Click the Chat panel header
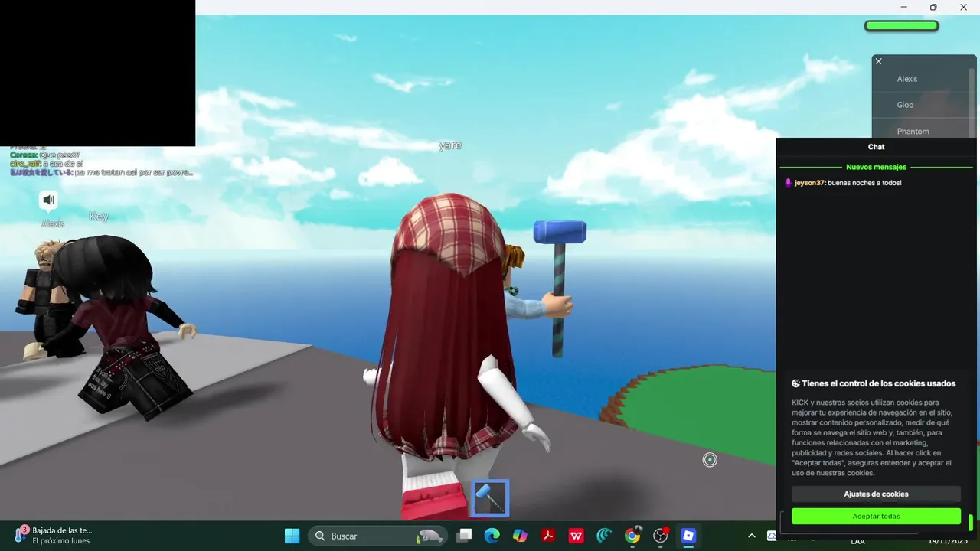Screen dimensions: 980x551 point(876,147)
